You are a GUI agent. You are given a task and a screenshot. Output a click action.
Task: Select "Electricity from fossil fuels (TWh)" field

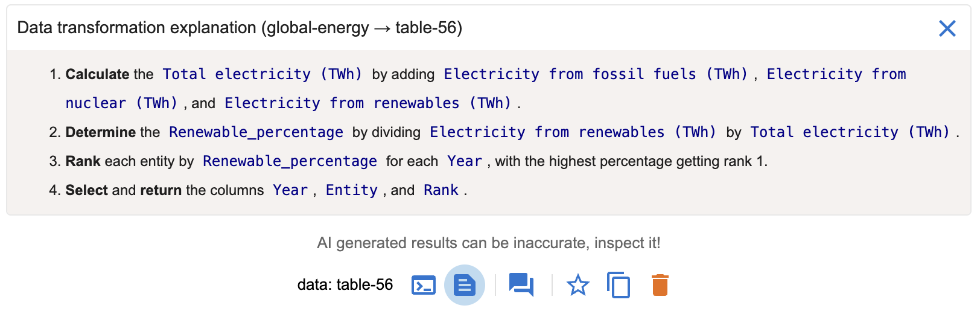(596, 74)
